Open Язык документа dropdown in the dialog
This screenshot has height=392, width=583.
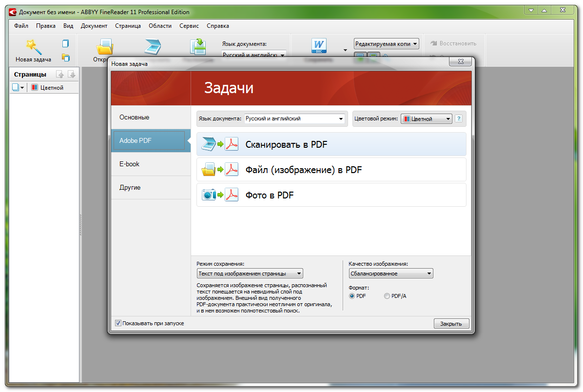tap(294, 118)
